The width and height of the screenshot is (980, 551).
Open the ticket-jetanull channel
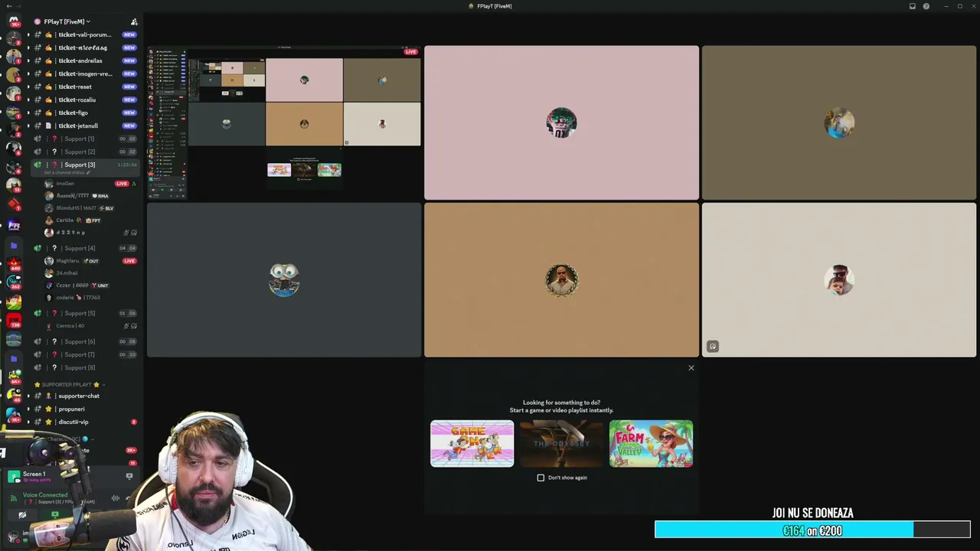(84, 126)
